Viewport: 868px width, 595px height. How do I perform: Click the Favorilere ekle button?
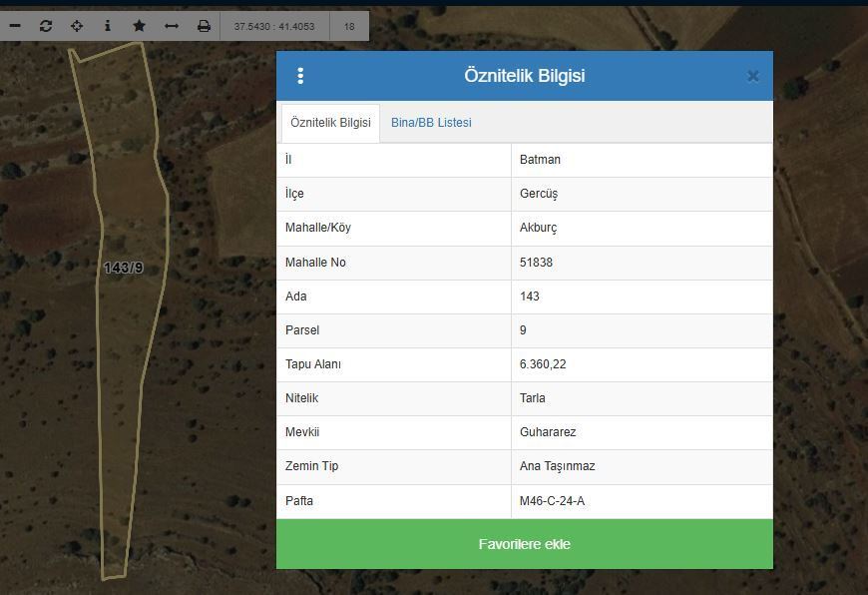(524, 544)
